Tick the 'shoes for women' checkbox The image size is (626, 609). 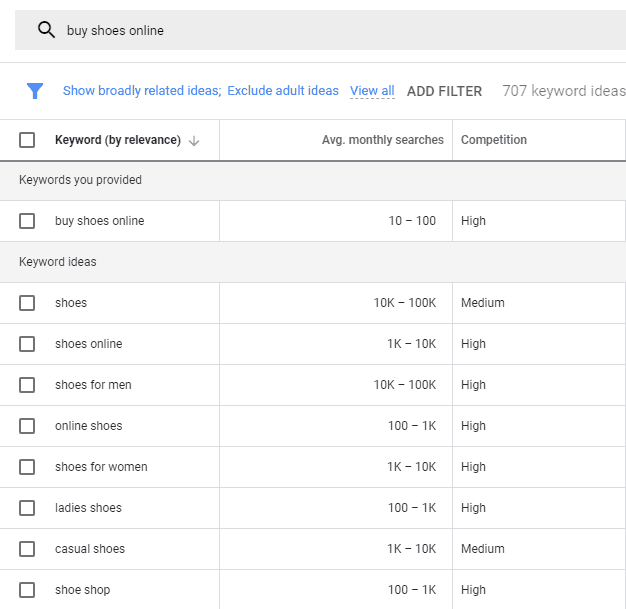click(x=27, y=467)
